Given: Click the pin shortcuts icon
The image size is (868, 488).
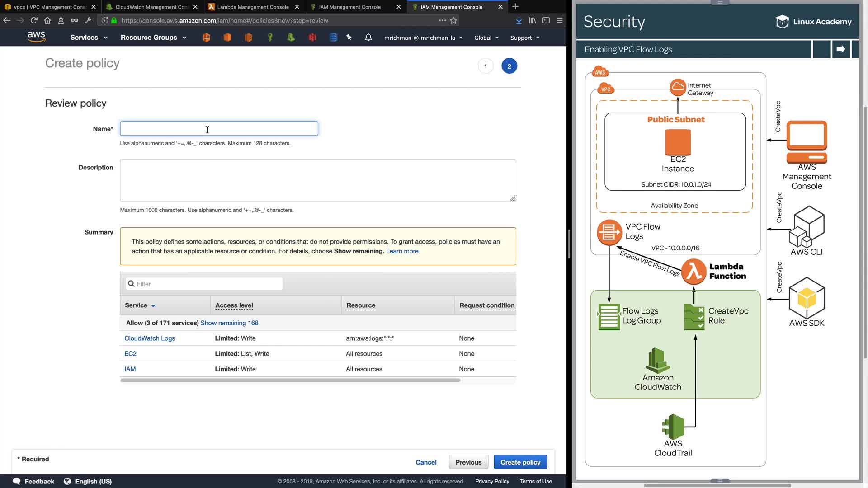Looking at the screenshot, I should click(349, 38).
